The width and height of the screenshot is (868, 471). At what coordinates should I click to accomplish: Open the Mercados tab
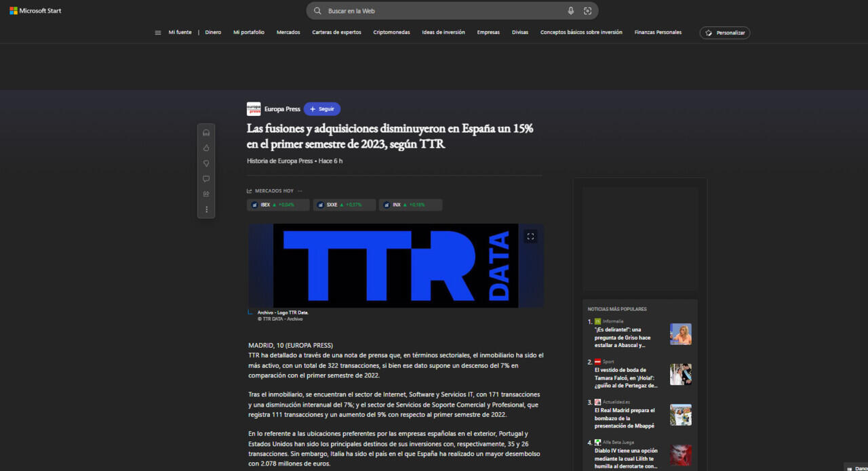[x=288, y=33]
